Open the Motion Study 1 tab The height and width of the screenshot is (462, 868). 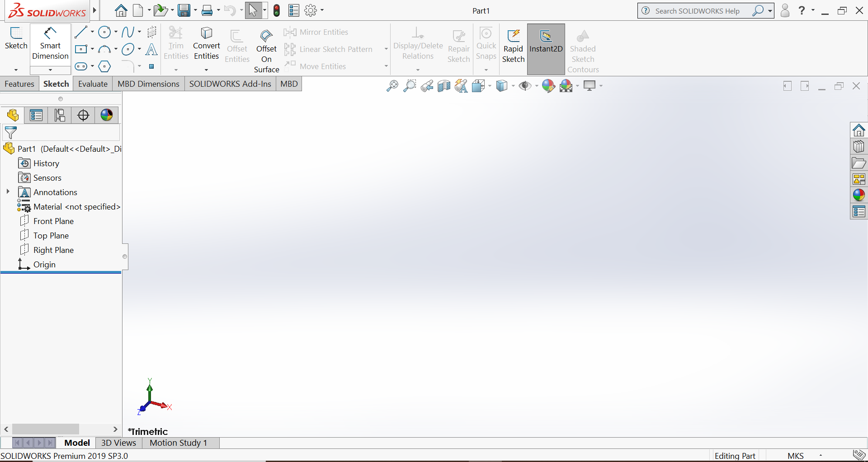(177, 443)
